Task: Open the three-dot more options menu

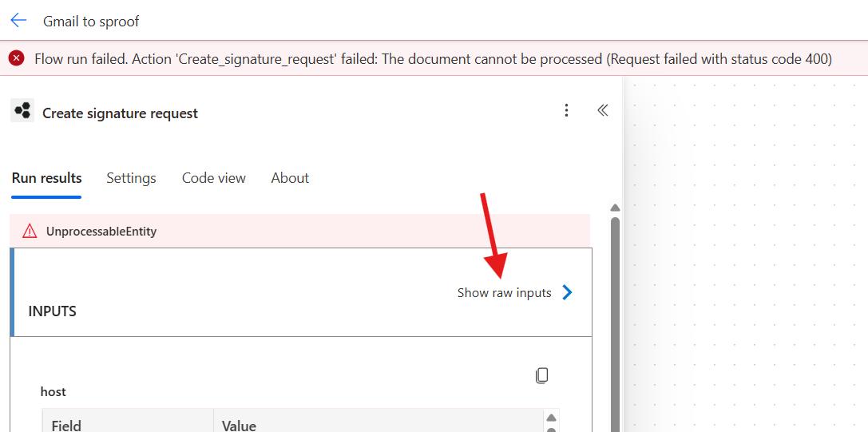Action: click(566, 110)
